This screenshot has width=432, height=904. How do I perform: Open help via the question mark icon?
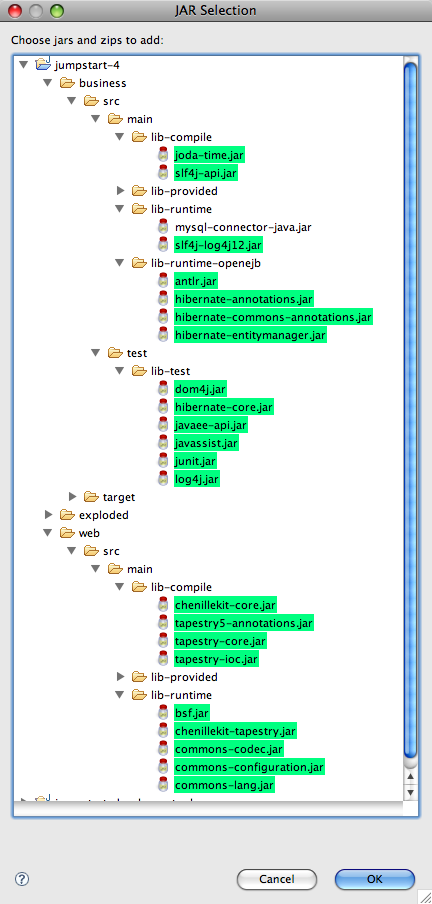21,879
